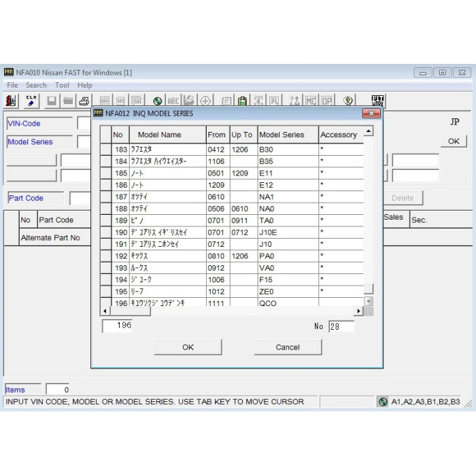The width and height of the screenshot is (476, 476).
Task: Click the OK button under JP
Action: click(x=454, y=141)
